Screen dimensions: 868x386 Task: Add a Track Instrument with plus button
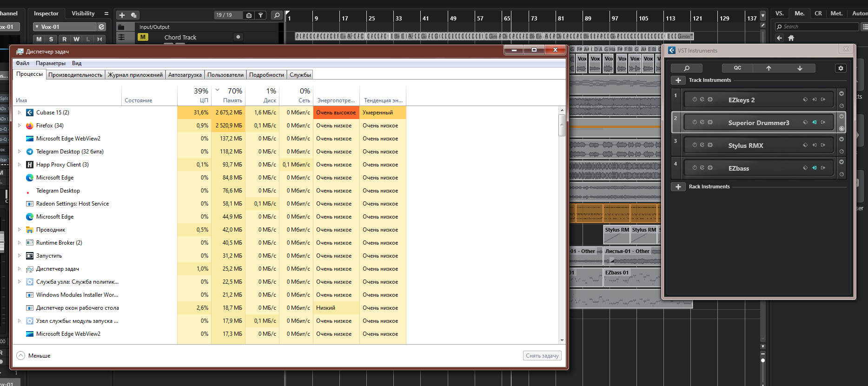(x=678, y=80)
